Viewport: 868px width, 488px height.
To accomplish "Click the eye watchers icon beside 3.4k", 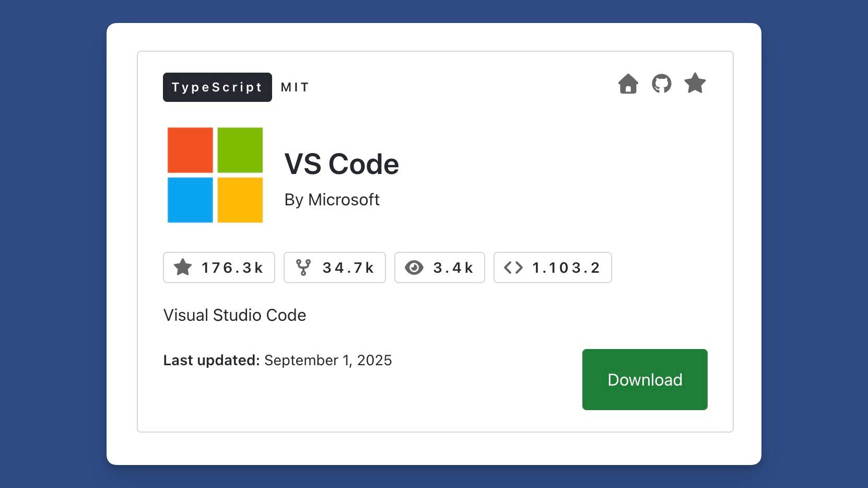I will (414, 268).
